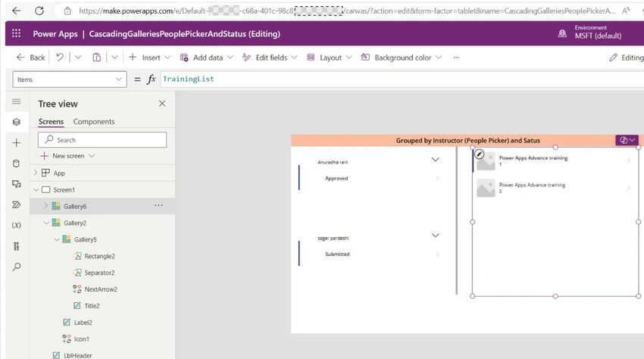Open the Power Apps waffle app launcher

[17, 33]
